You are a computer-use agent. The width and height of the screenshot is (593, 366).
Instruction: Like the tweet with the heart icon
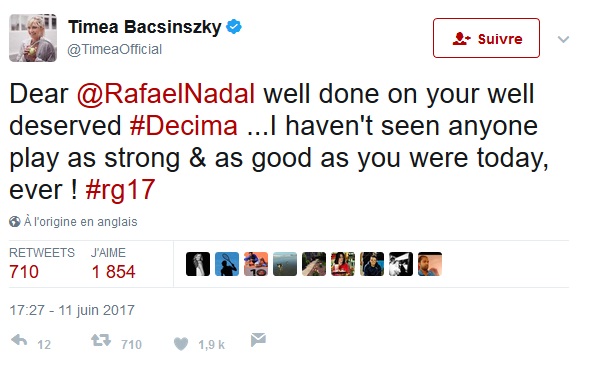point(181,344)
